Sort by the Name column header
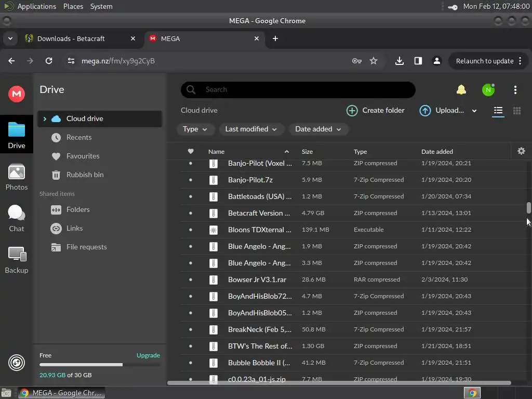The image size is (532, 399). (x=216, y=152)
